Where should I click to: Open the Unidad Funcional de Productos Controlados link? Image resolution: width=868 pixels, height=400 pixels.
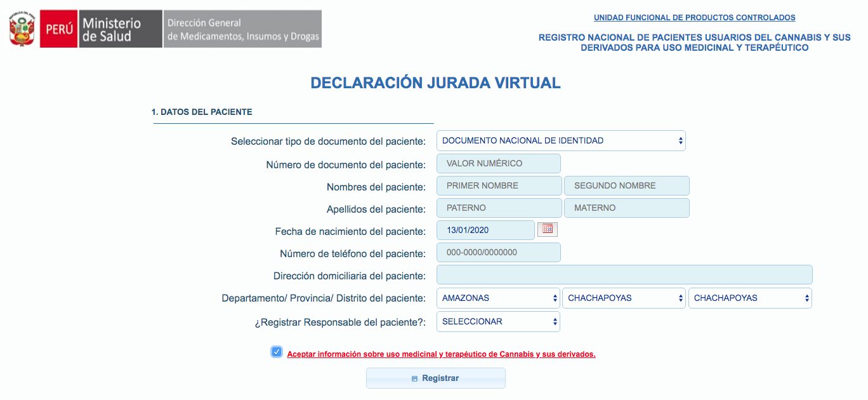(694, 18)
